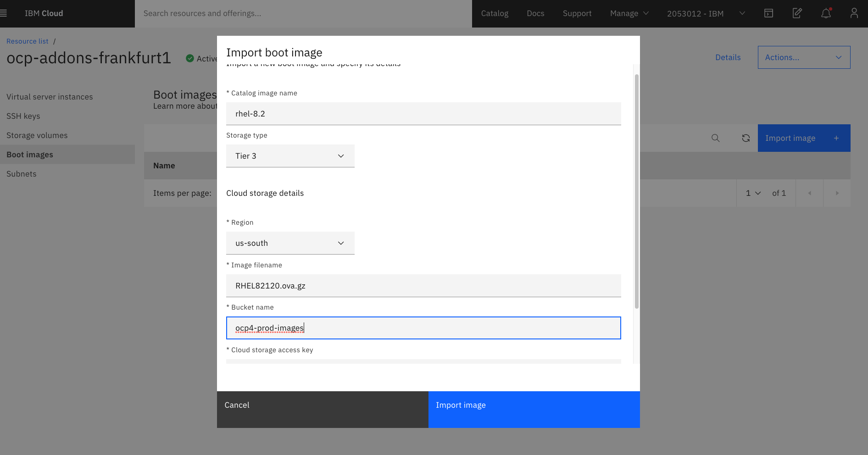Click the ocp-addons-frankfurt1 title

pyautogui.click(x=89, y=58)
